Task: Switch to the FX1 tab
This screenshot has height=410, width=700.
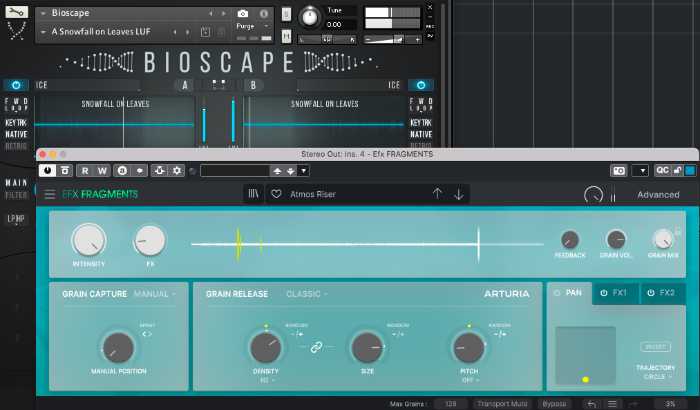Action: click(x=615, y=293)
